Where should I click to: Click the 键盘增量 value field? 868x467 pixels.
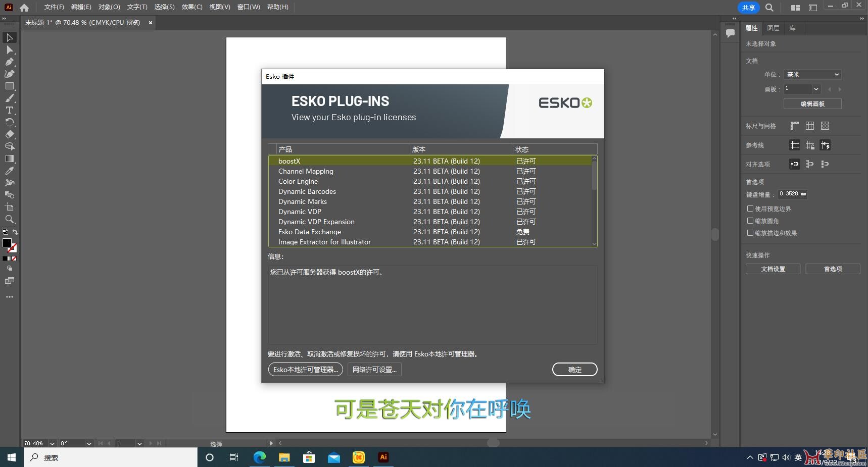click(x=793, y=194)
